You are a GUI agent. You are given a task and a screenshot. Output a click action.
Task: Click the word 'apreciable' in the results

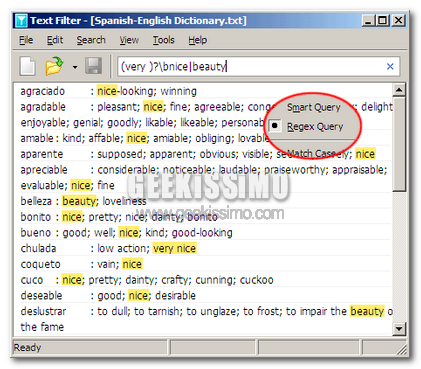[x=44, y=170]
